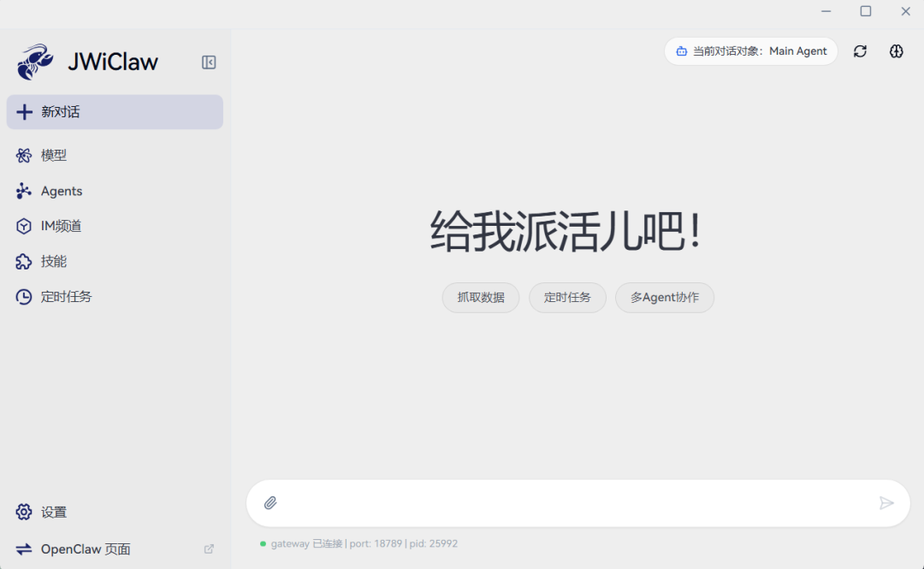The height and width of the screenshot is (569, 924).
Task: Click the message input field
Action: (573, 502)
